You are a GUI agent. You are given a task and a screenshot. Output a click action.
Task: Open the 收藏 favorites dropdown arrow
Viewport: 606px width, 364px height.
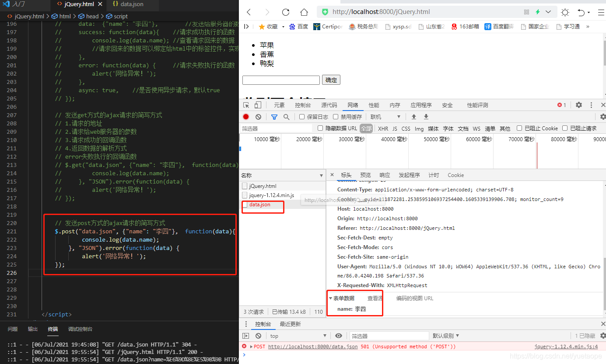point(283,27)
